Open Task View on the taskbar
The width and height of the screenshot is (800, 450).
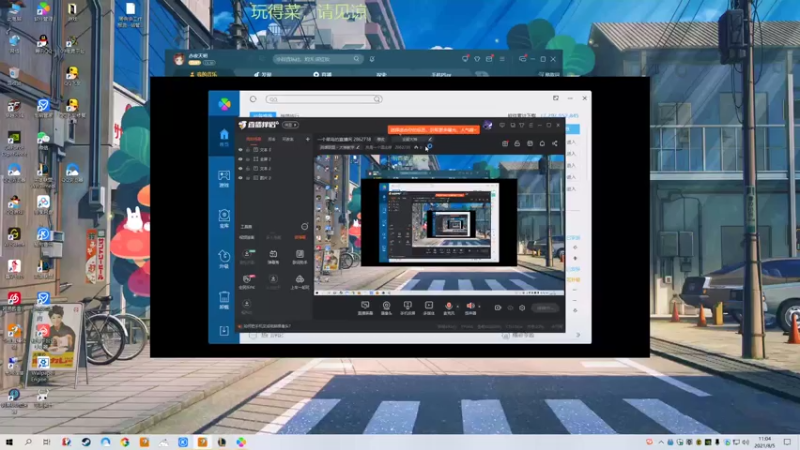(47, 442)
